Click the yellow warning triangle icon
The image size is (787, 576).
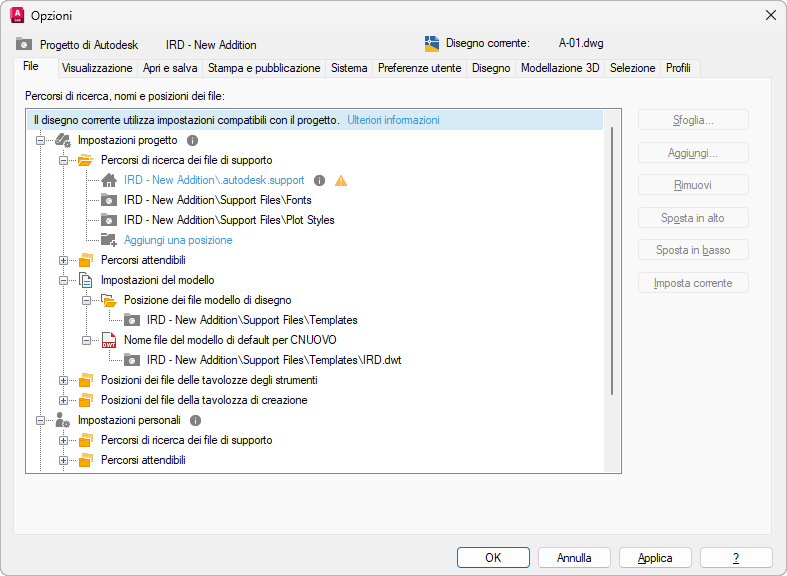pyautogui.click(x=341, y=180)
